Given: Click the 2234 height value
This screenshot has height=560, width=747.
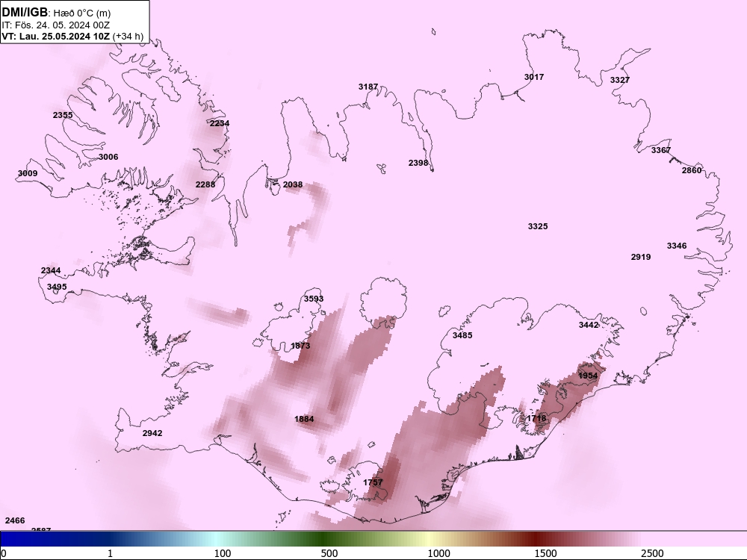Looking at the screenshot, I should pos(220,123).
